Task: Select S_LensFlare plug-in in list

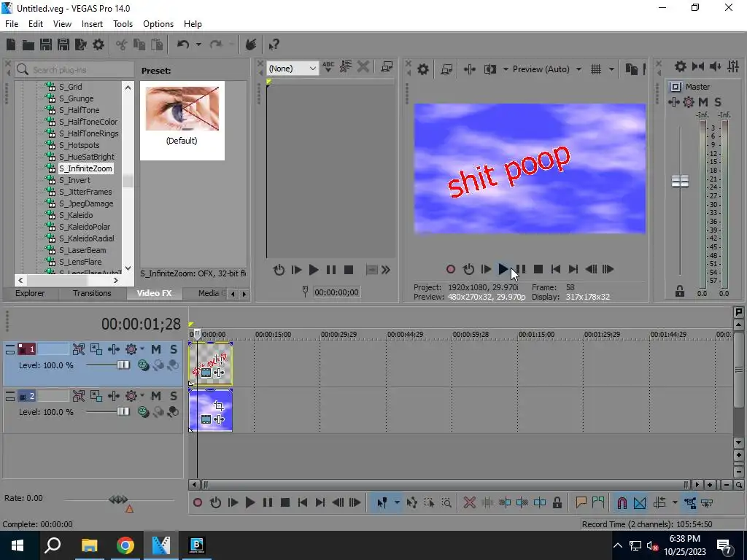Action: point(80,262)
